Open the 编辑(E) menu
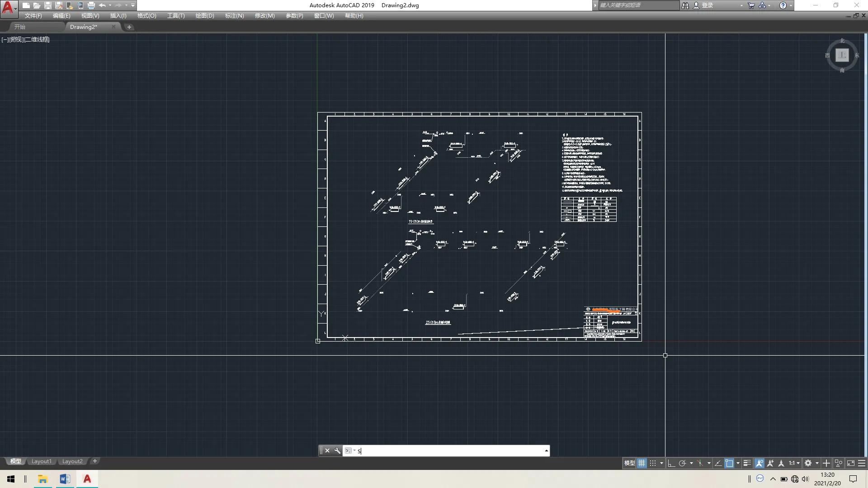Image resolution: width=868 pixels, height=488 pixels. [61, 15]
